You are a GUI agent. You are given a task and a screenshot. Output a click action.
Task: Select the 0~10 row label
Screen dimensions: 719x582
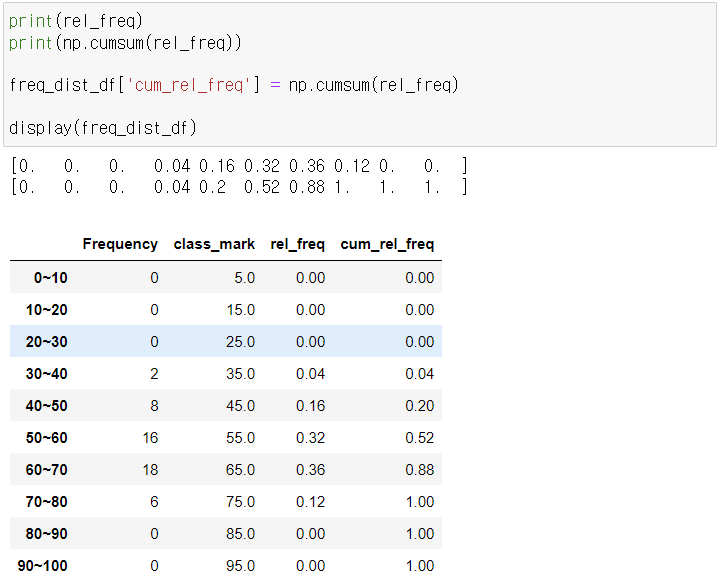pyautogui.click(x=50, y=277)
